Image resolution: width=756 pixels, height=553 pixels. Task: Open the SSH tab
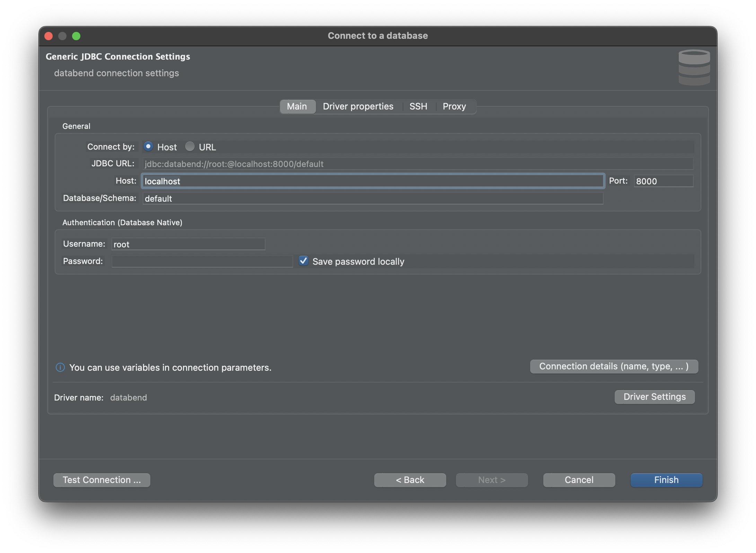(418, 106)
